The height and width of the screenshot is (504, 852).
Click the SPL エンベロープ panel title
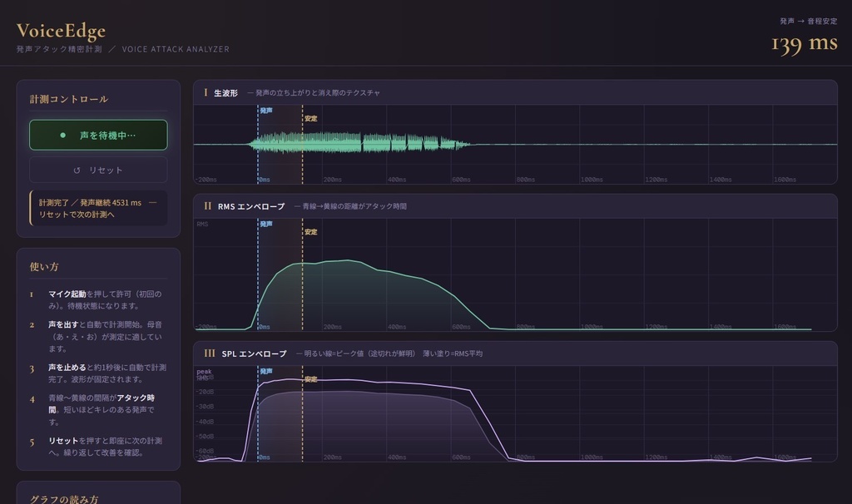pyautogui.click(x=254, y=353)
